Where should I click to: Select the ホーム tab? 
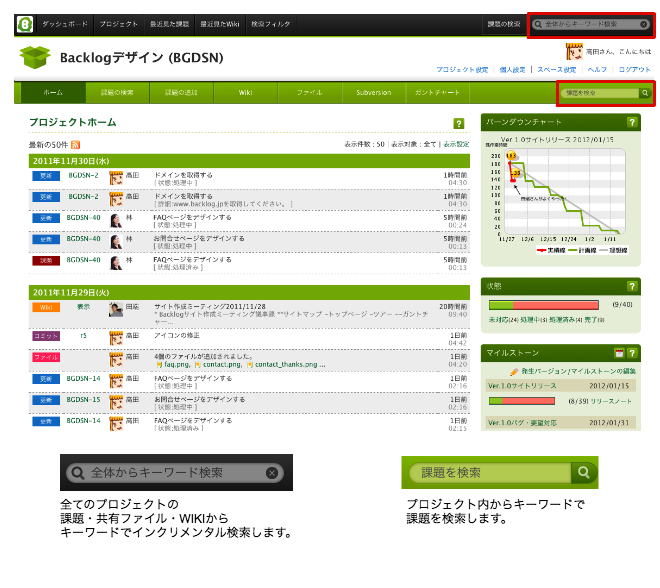pos(53,93)
